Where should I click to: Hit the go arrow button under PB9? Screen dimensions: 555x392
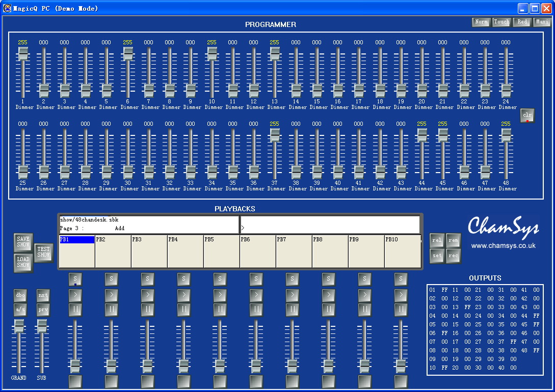364,295
